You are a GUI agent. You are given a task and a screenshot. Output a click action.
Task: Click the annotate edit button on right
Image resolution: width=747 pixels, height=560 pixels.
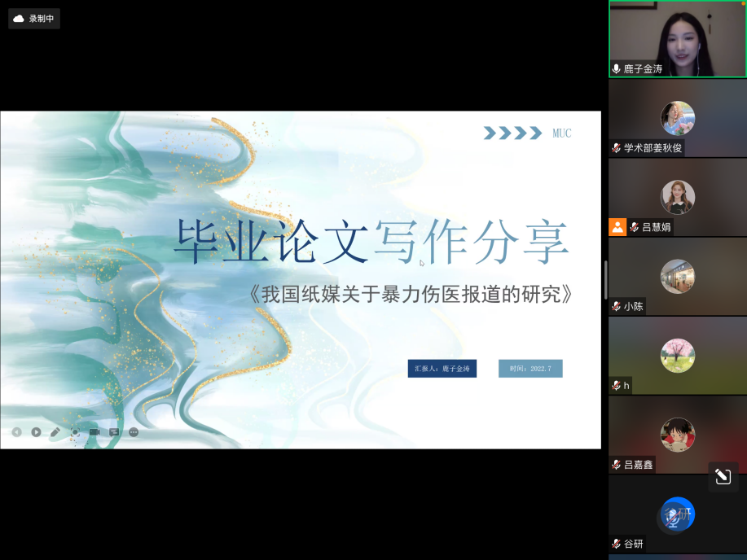point(723,477)
